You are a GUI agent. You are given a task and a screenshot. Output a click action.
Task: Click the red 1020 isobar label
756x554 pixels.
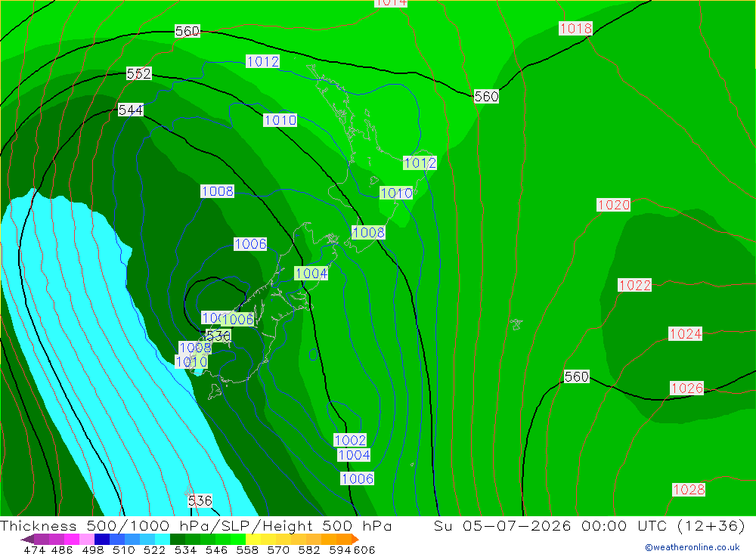tap(614, 204)
